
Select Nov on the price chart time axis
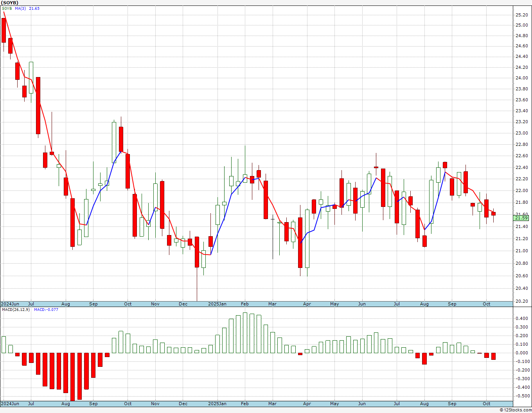point(155,304)
